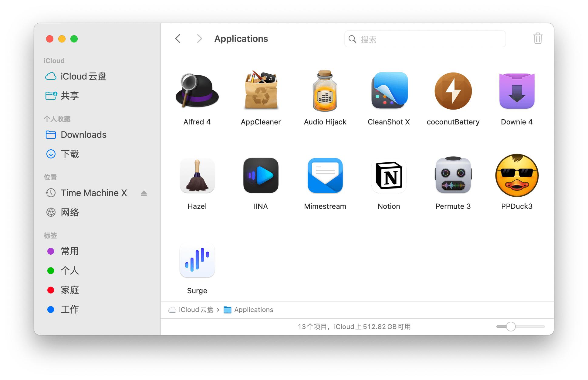Filter by the red 家庭 tag

pyautogui.click(x=69, y=290)
